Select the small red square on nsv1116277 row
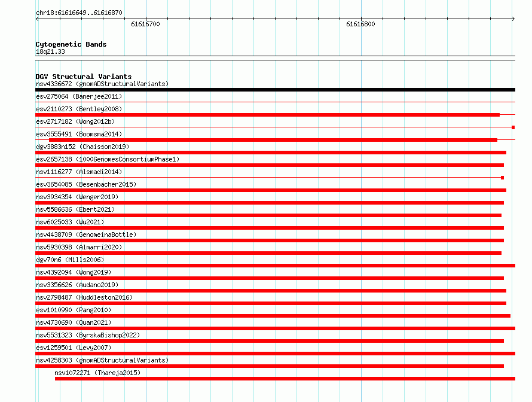Screen dimensions: 532x402 click(x=503, y=178)
